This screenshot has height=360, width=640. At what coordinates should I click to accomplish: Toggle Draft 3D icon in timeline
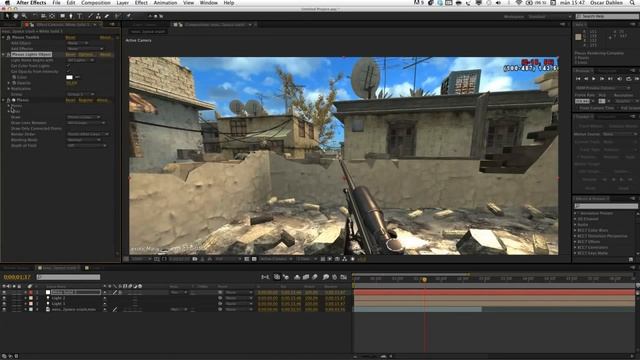coord(286,277)
